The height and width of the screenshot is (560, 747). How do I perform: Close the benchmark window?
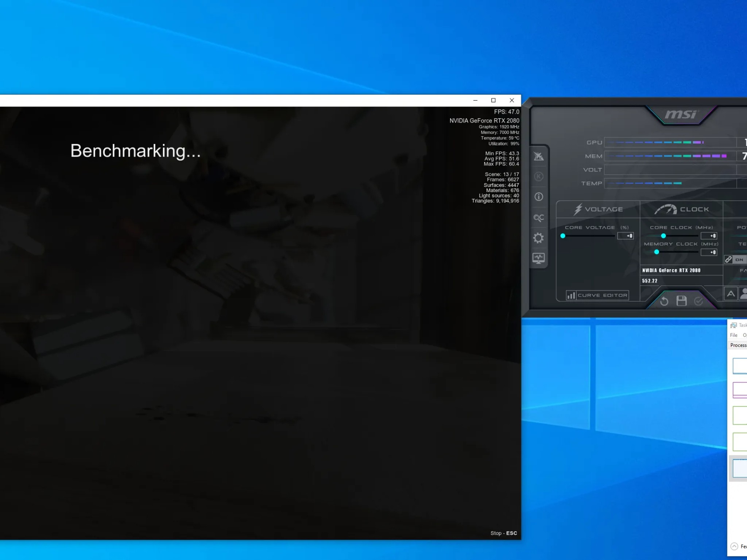pyautogui.click(x=512, y=100)
